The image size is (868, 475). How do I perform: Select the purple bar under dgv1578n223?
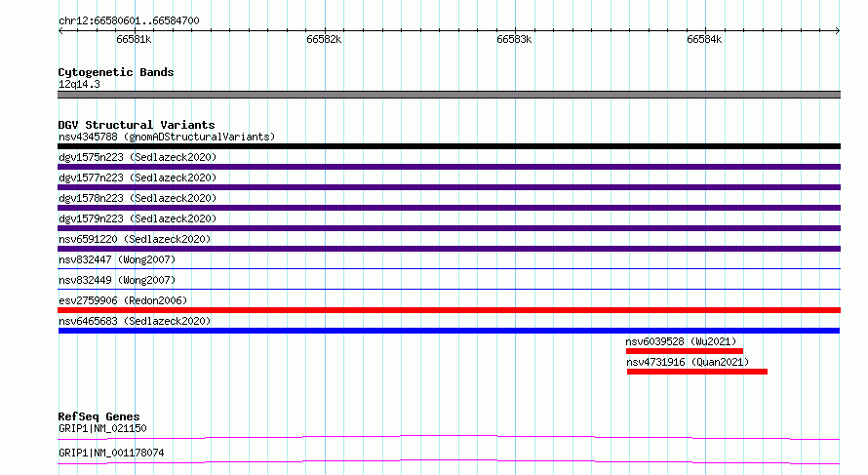coord(449,208)
